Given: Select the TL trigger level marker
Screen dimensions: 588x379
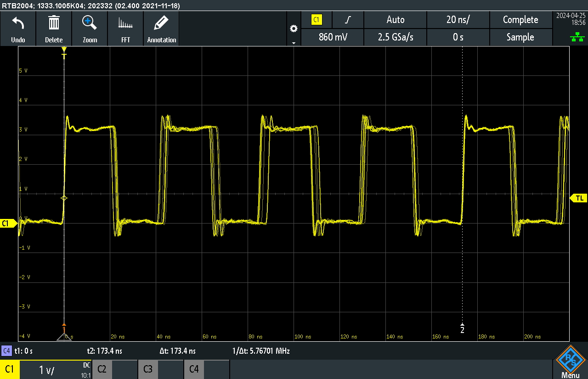Looking at the screenshot, I should [579, 198].
